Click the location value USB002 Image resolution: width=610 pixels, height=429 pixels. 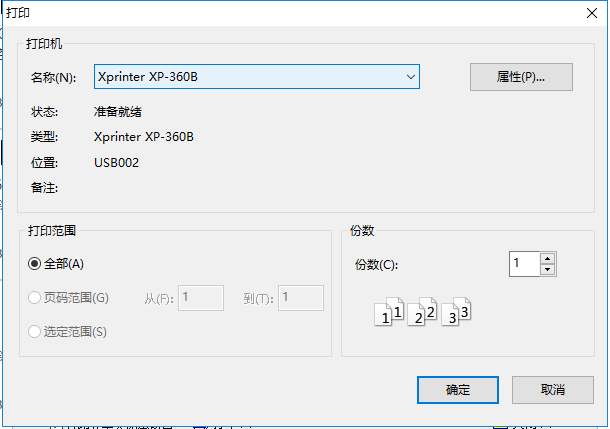tap(116, 163)
